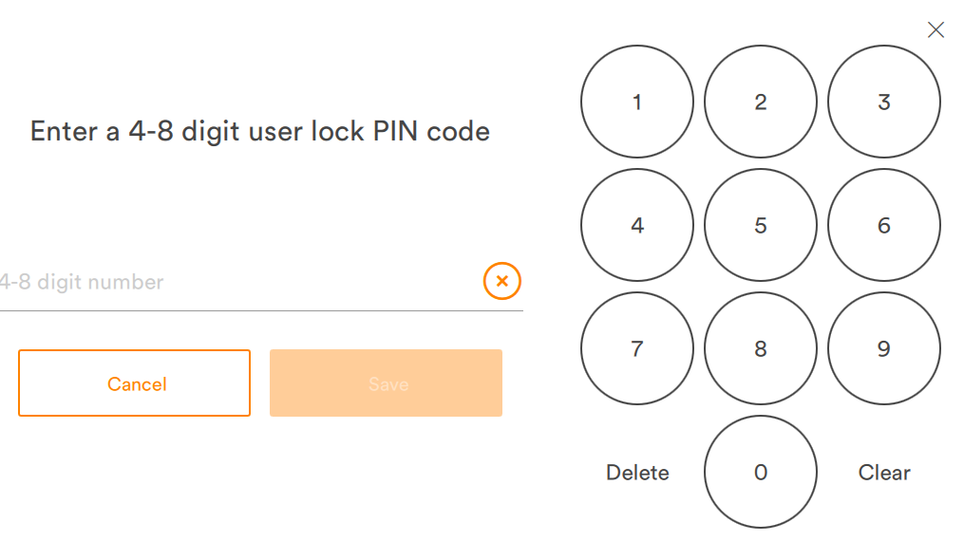Cancel the PIN code setup
The width and height of the screenshot is (964, 560).
pyautogui.click(x=134, y=383)
